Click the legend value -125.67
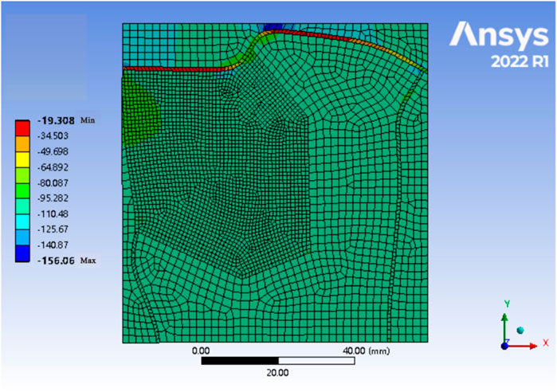Viewport: 557px width, 392px height. (53, 229)
